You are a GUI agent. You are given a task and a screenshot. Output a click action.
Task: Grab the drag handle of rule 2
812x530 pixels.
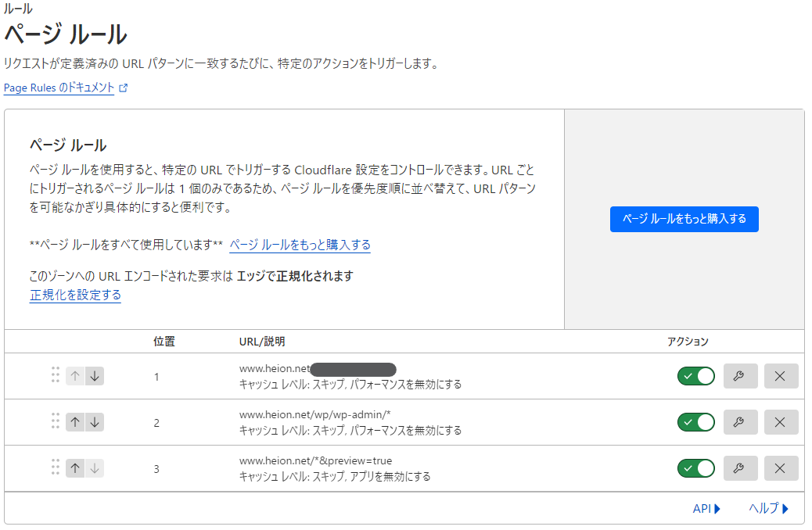pos(56,421)
